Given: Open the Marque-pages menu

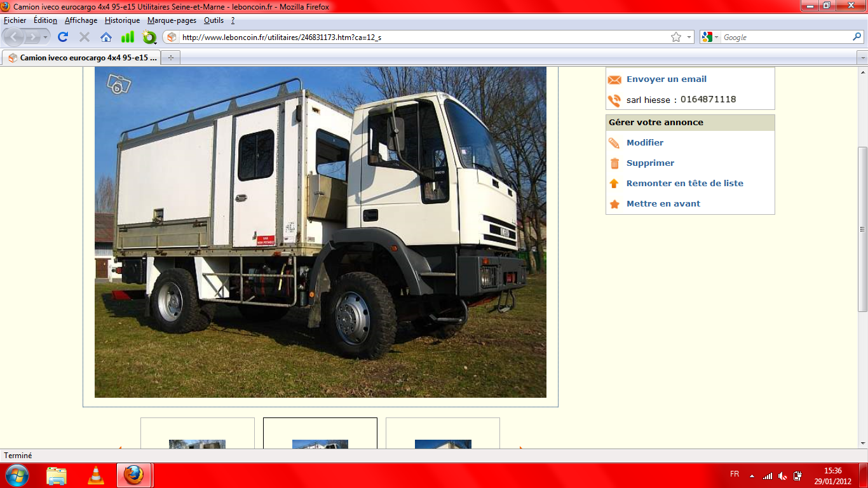Looking at the screenshot, I should coord(172,20).
